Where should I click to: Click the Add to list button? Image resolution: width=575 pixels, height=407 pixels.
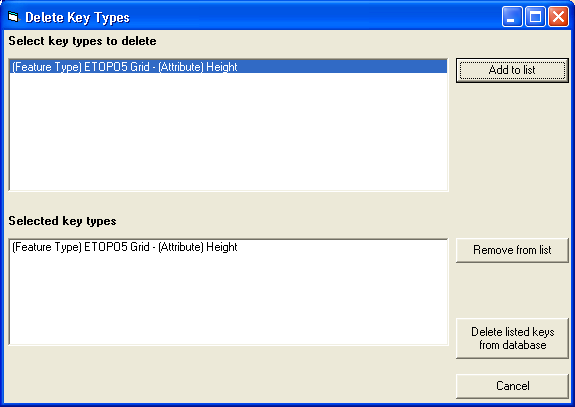[x=512, y=70]
